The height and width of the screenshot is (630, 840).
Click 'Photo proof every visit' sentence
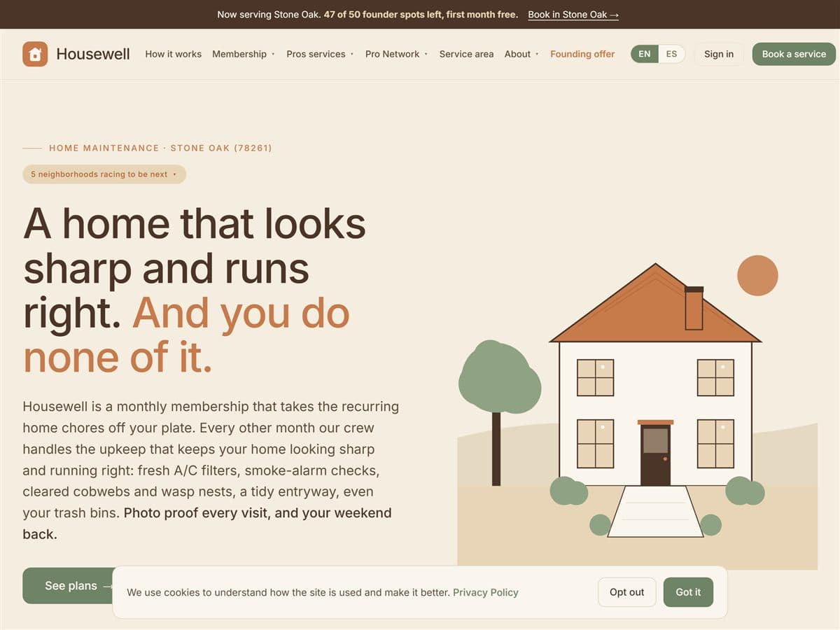pos(206,524)
